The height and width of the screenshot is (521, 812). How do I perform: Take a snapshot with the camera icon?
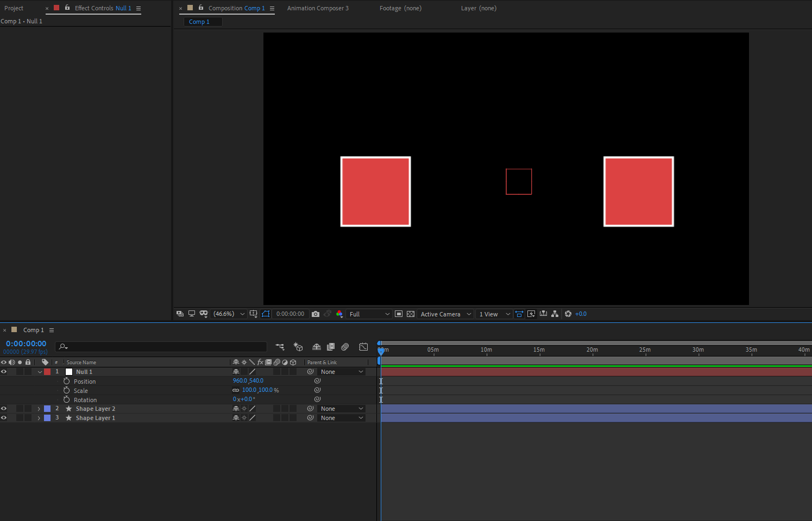click(316, 314)
